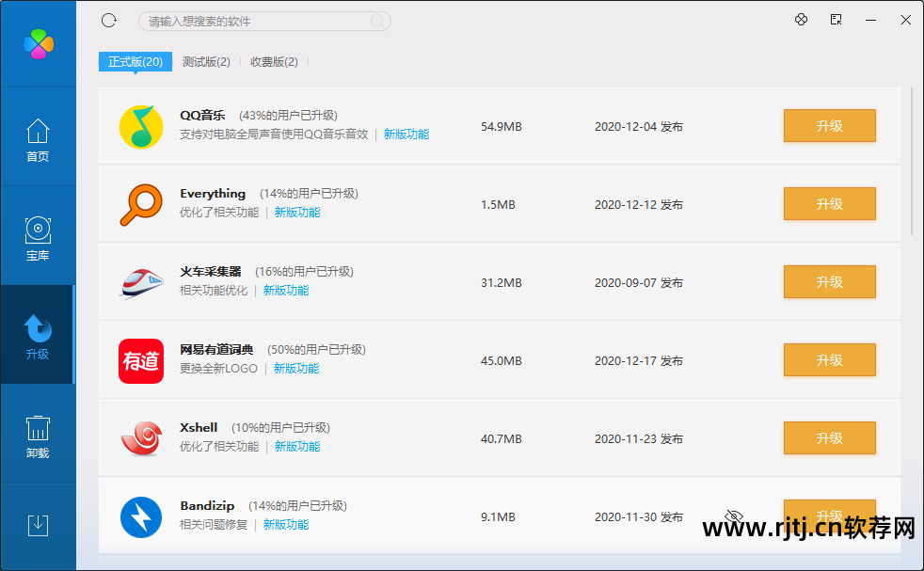The width and height of the screenshot is (924, 571).
Task: Select the 升级 upgrade sidebar item
Action: click(x=38, y=337)
